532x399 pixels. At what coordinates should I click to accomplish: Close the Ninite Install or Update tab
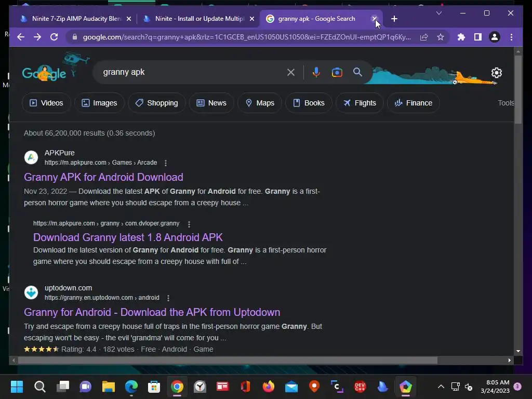(252, 19)
